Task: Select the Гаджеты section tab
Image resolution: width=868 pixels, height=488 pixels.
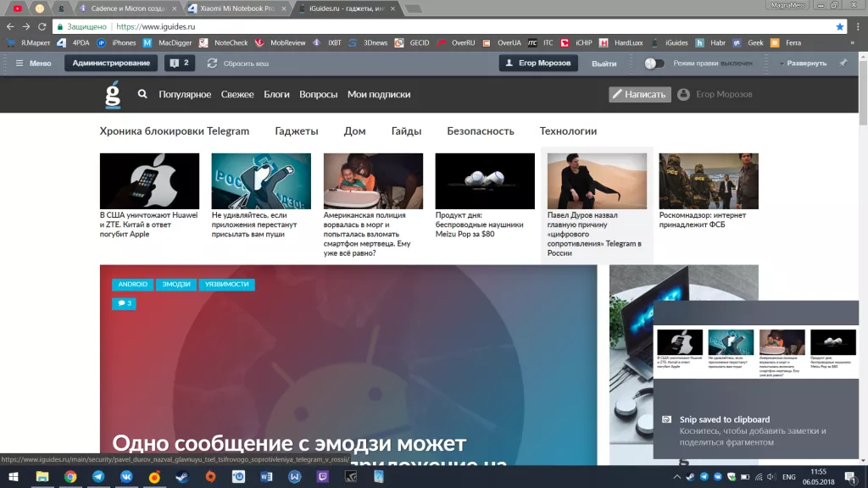Action: tap(297, 130)
